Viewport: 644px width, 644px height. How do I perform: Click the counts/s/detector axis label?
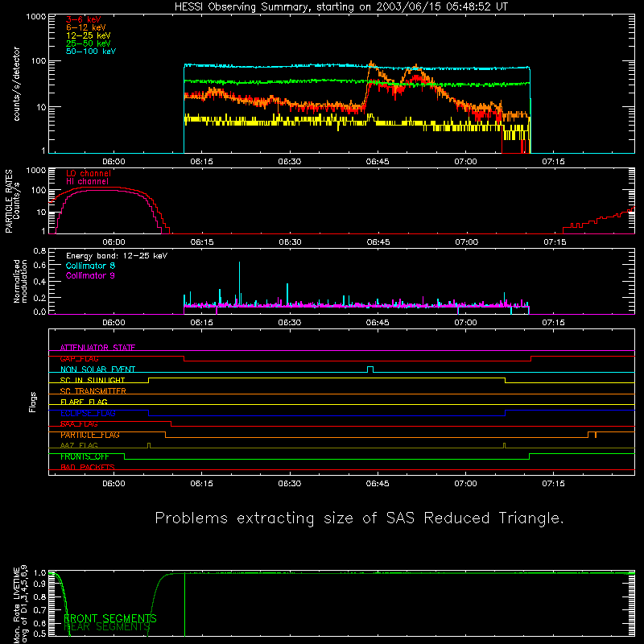click(x=16, y=84)
